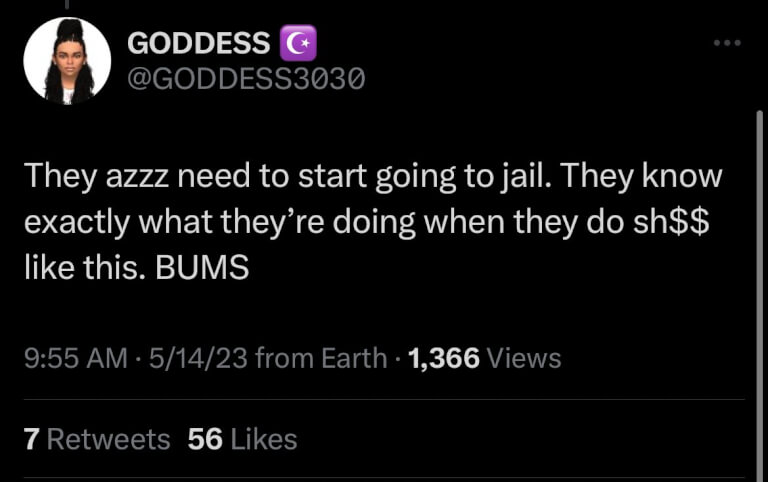Show the list of 7 Retweets

tap(97, 439)
